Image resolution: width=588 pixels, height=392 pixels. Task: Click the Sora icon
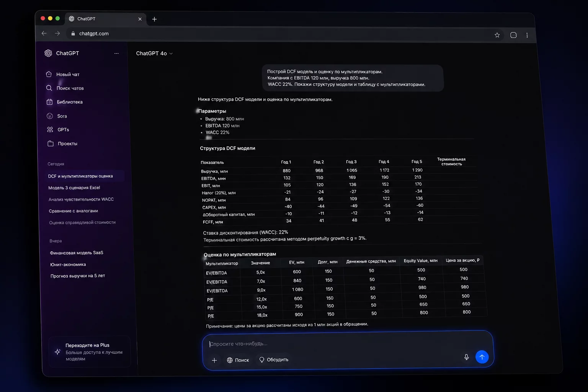click(50, 116)
